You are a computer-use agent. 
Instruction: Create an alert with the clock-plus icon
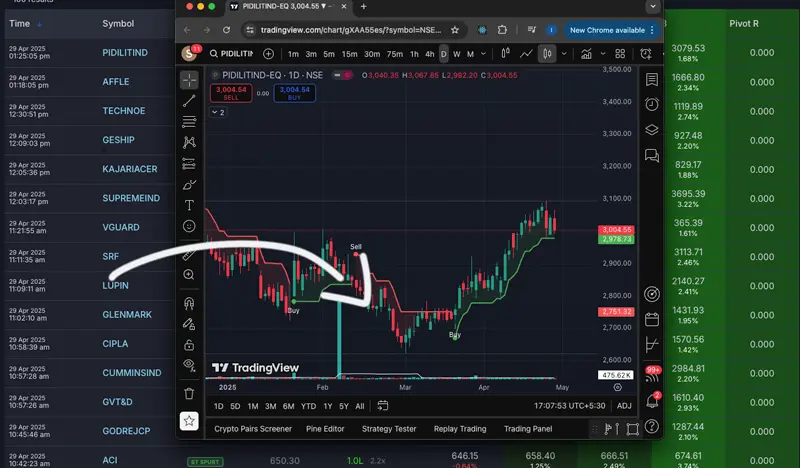[646, 54]
